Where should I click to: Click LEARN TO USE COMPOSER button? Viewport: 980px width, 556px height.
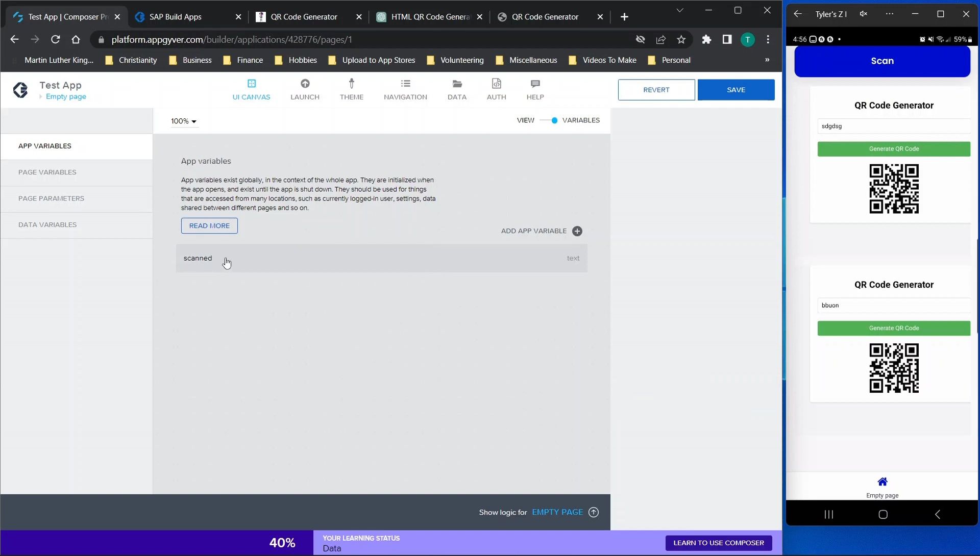tap(719, 543)
